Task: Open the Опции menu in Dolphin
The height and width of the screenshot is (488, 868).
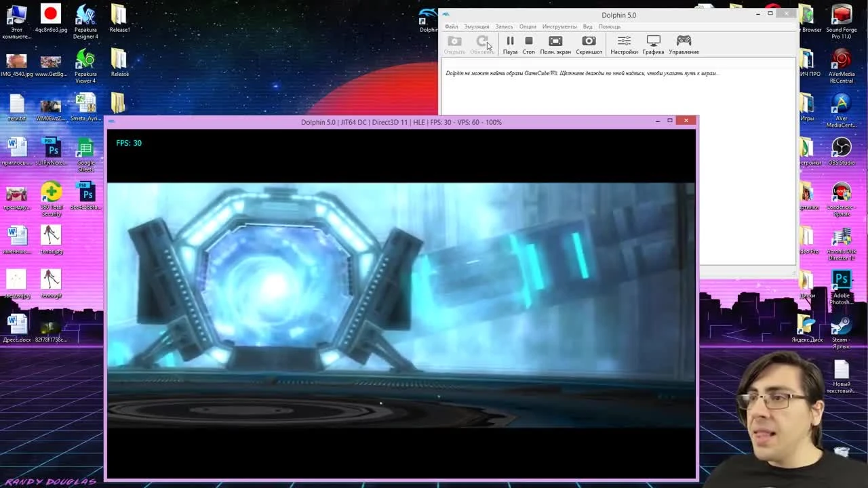Action: [x=528, y=27]
